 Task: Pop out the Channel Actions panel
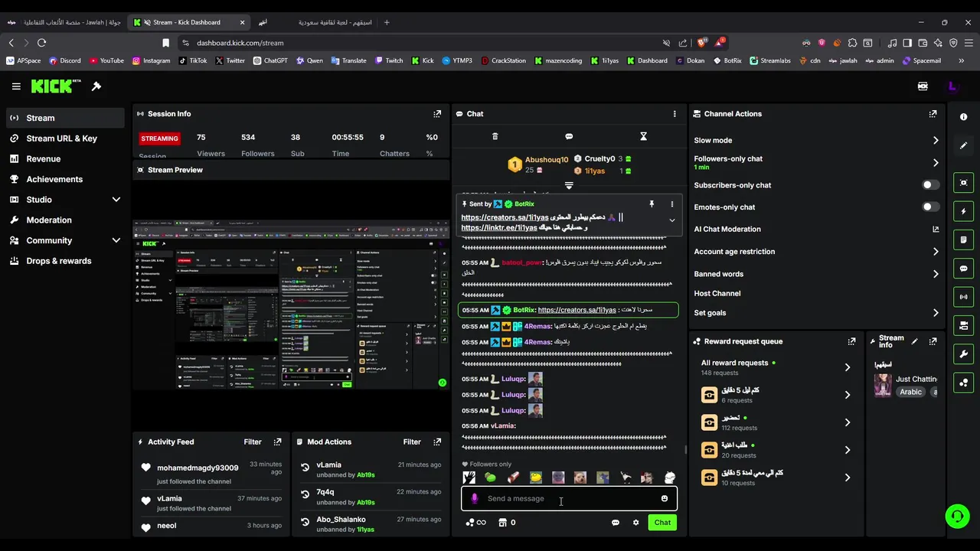(x=933, y=113)
